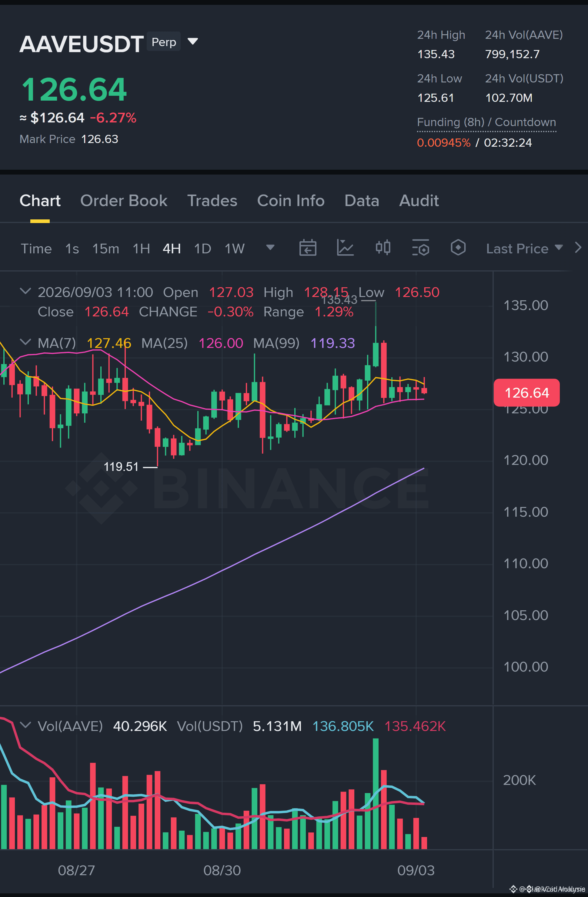
Task: Click the hexagon chart tool icon
Action: click(458, 248)
